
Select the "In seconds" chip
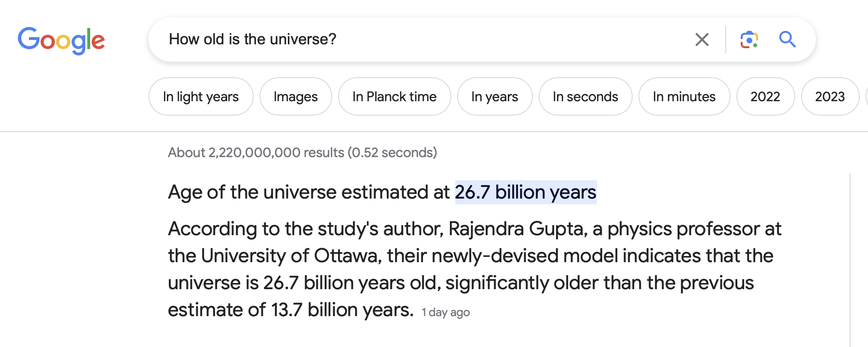point(585,97)
